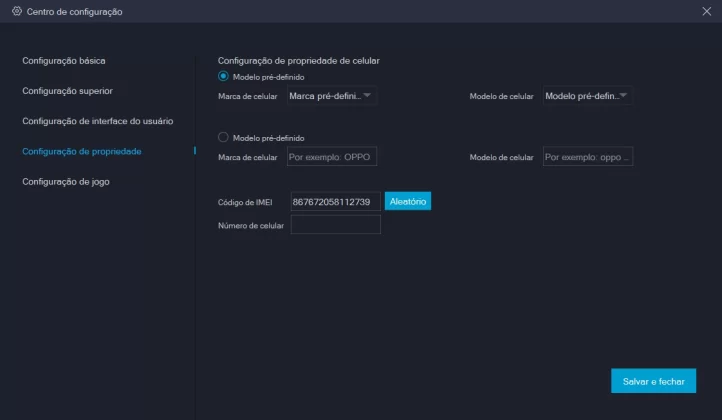Screen dimensions: 722x420
Task: Expand the Marca pré-definida brand dropdown
Action: pos(330,96)
